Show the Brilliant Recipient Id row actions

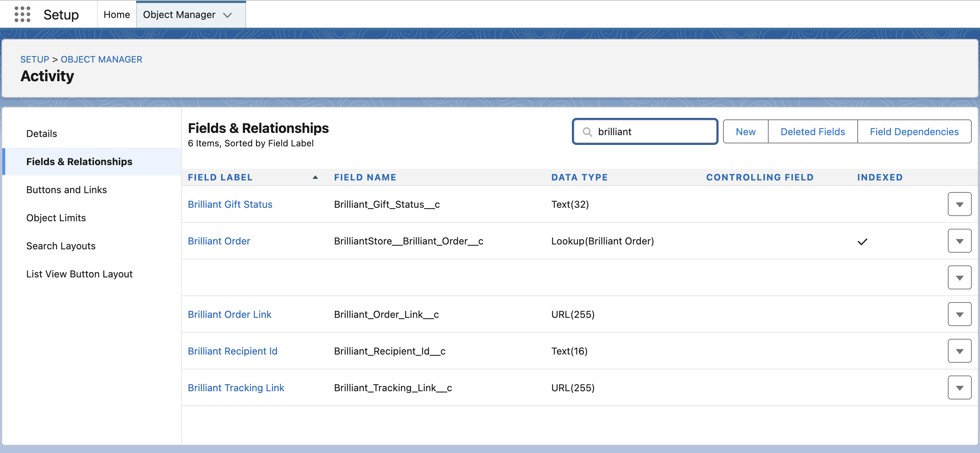click(x=959, y=351)
